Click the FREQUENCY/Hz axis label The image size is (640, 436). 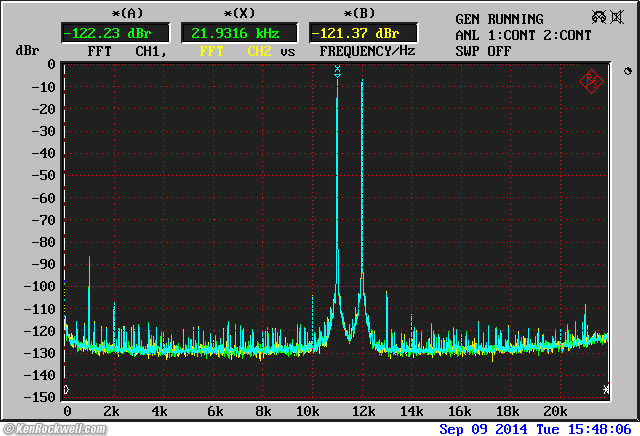coord(367,50)
